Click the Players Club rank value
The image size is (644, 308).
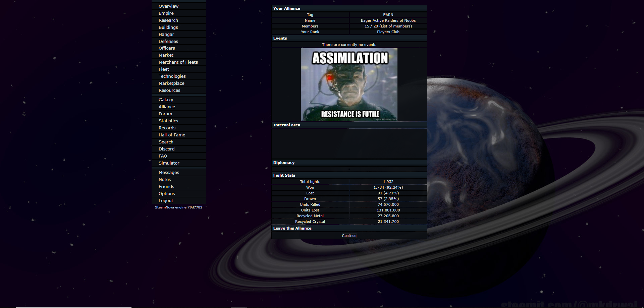coord(388,32)
